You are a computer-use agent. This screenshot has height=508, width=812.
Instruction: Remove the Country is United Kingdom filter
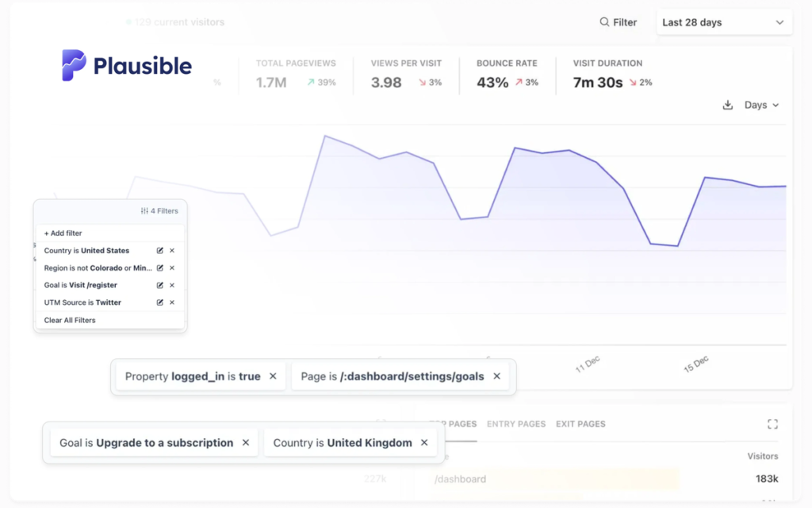[424, 443]
